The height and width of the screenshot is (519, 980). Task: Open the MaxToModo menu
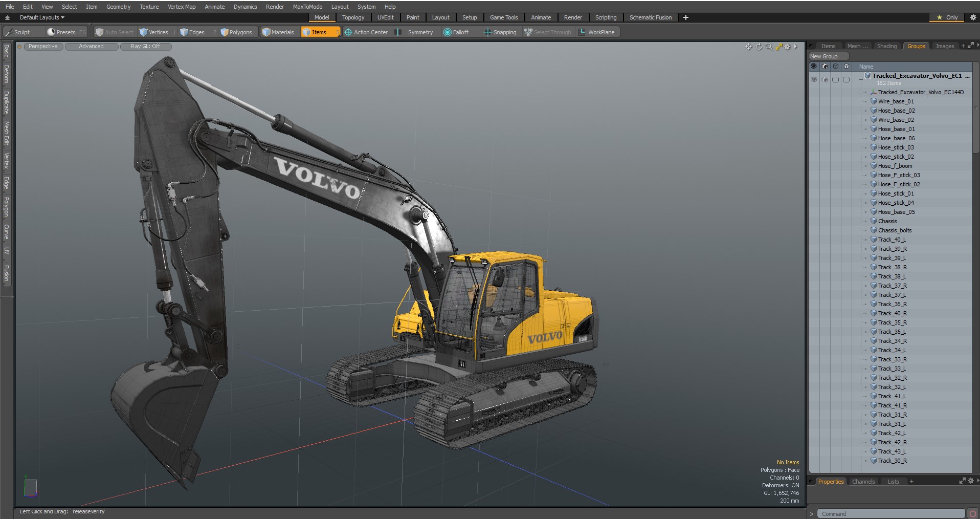pos(307,7)
